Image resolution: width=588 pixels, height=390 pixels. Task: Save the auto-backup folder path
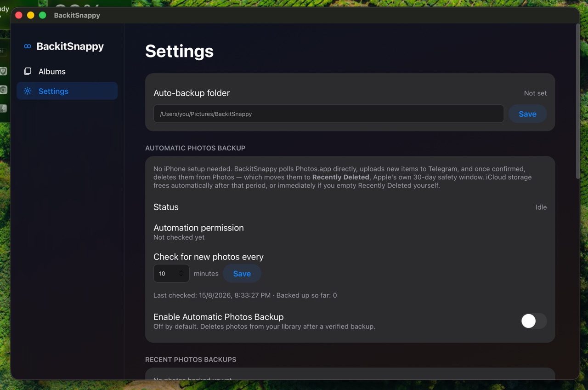coord(527,114)
